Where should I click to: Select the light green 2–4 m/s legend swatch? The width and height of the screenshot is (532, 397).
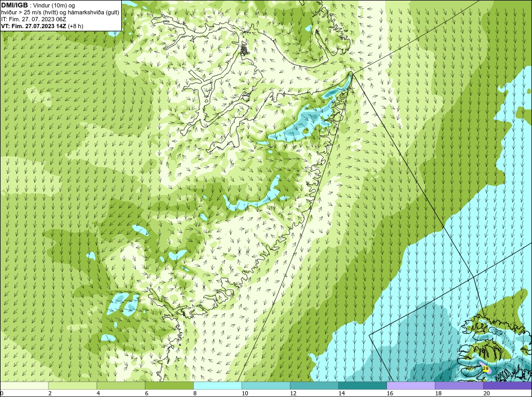72,386
